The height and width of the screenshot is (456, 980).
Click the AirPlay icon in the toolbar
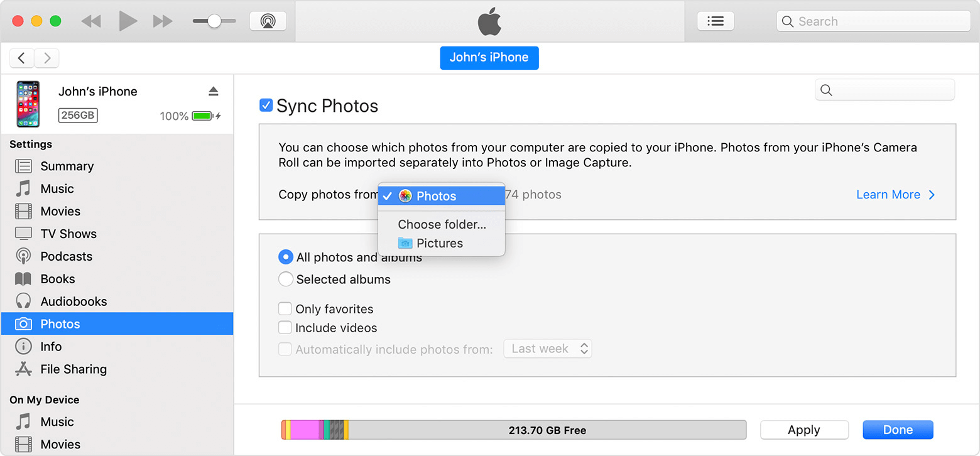(268, 21)
